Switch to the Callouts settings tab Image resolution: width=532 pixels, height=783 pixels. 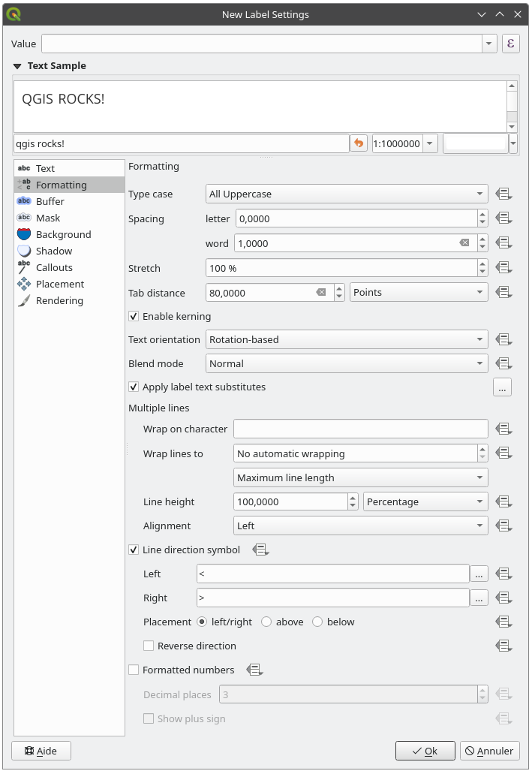coord(69,267)
